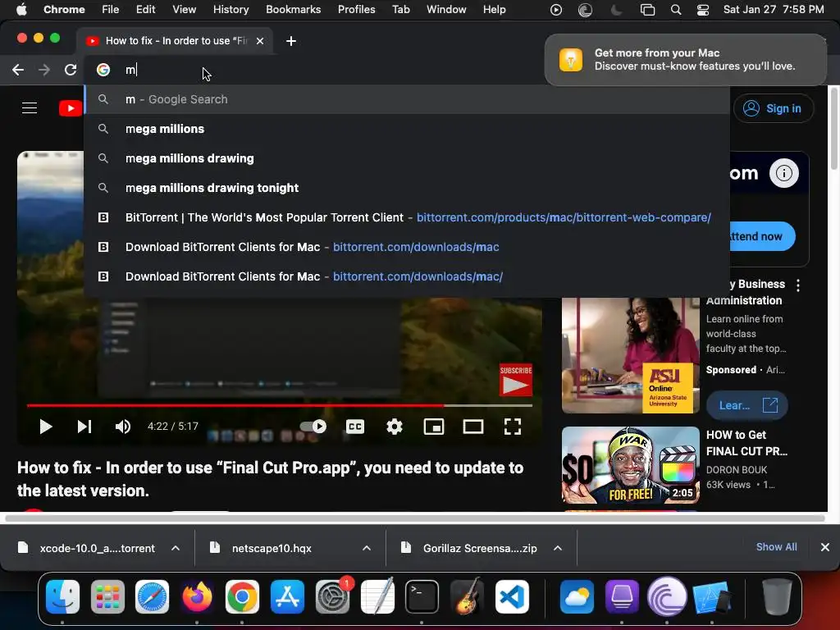The height and width of the screenshot is (630, 840).
Task: Click the YouTube logo
Action: tap(71, 108)
